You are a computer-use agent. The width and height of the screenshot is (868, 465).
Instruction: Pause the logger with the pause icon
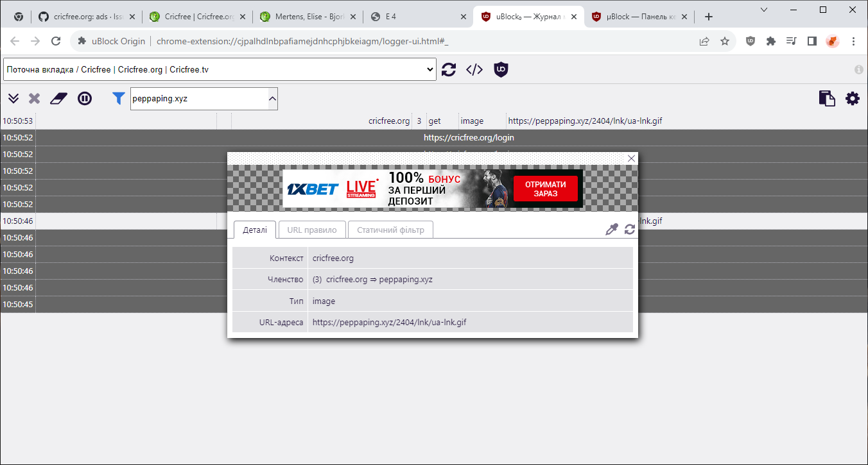pos(85,98)
